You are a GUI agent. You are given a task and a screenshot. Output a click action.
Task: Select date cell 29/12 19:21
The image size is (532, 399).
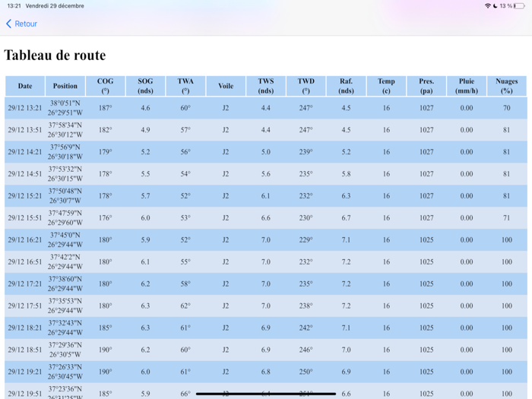pos(25,372)
